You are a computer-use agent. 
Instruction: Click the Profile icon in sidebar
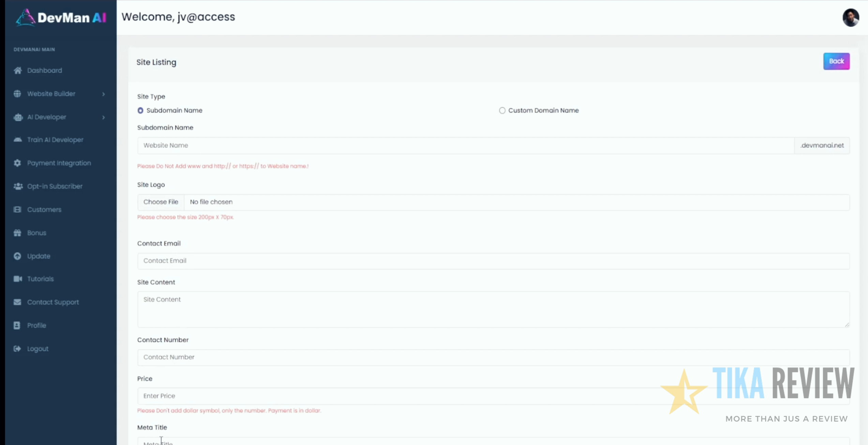17,325
